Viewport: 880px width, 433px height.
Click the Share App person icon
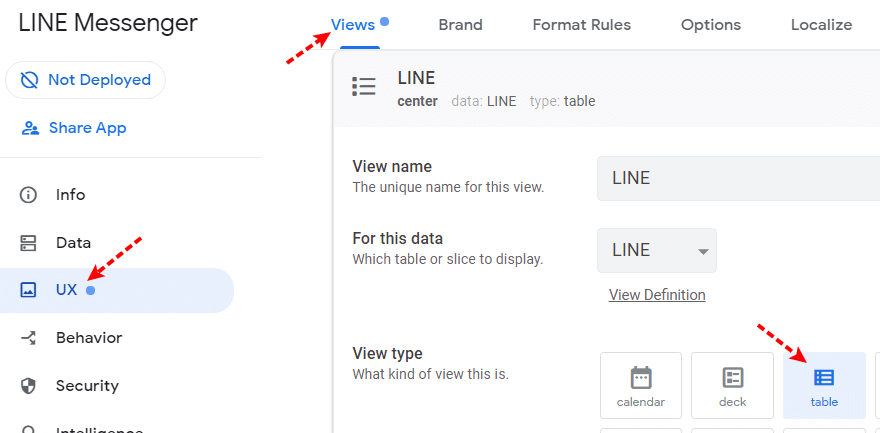pos(30,128)
